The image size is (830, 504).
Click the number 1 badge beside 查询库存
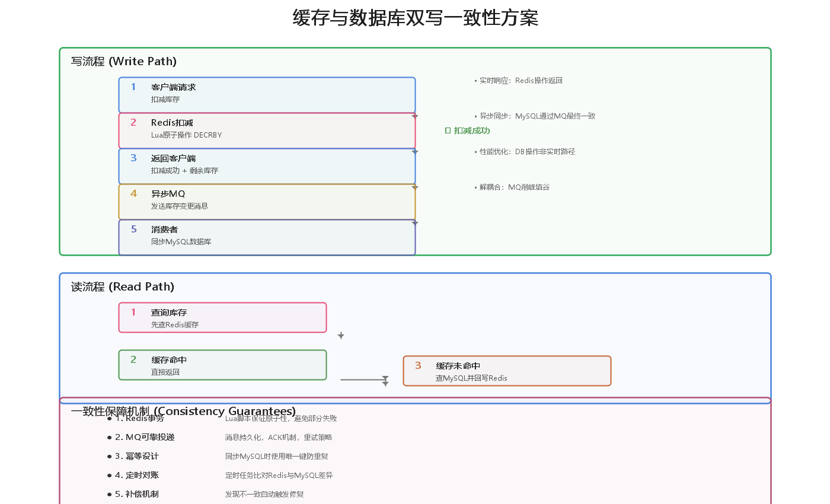tap(133, 312)
